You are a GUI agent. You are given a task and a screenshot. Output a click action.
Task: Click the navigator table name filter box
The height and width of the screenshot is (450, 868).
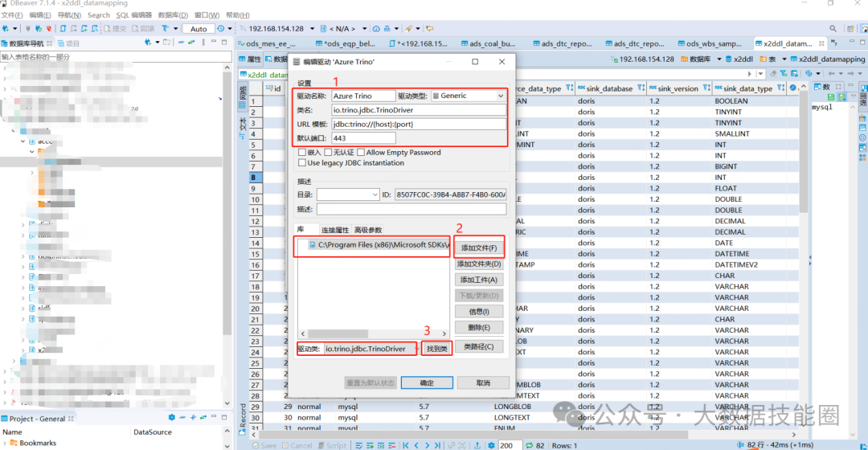[x=116, y=56]
